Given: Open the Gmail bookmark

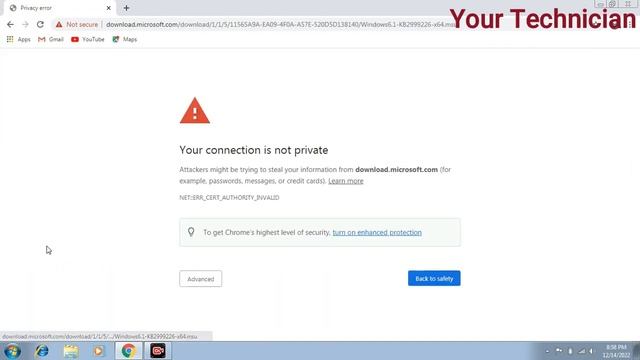Looking at the screenshot, I should coord(51,39).
